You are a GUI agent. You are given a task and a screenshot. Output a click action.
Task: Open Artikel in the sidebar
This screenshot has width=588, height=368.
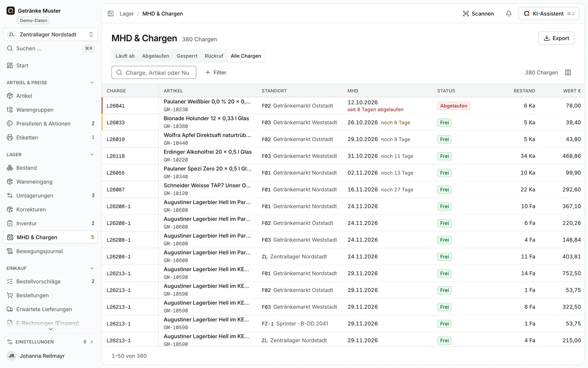click(x=51, y=96)
